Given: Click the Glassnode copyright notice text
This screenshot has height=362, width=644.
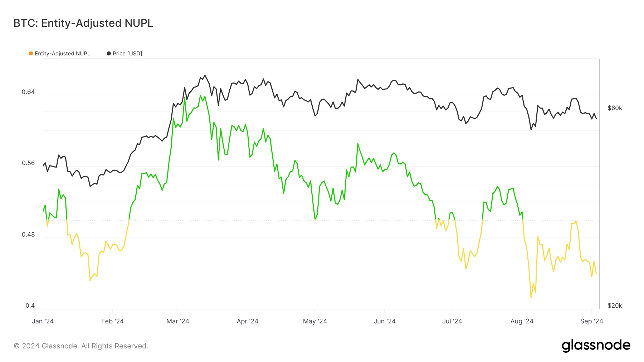Looking at the screenshot, I should tap(81, 346).
